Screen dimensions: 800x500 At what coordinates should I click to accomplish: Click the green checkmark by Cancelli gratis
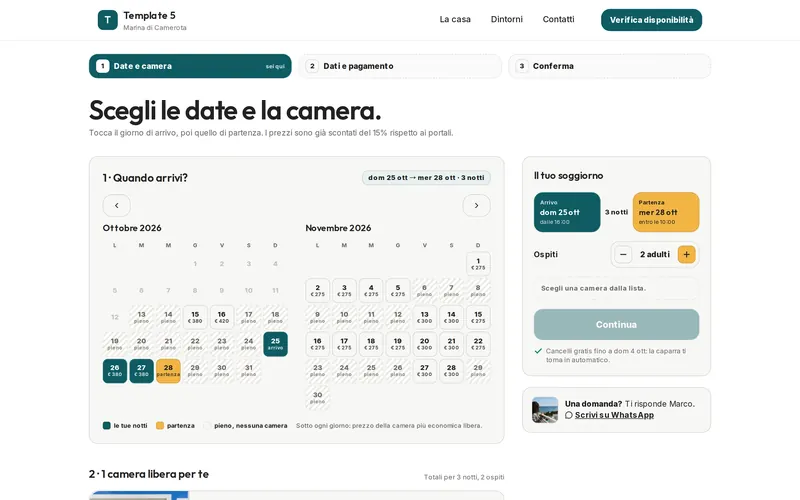click(538, 351)
